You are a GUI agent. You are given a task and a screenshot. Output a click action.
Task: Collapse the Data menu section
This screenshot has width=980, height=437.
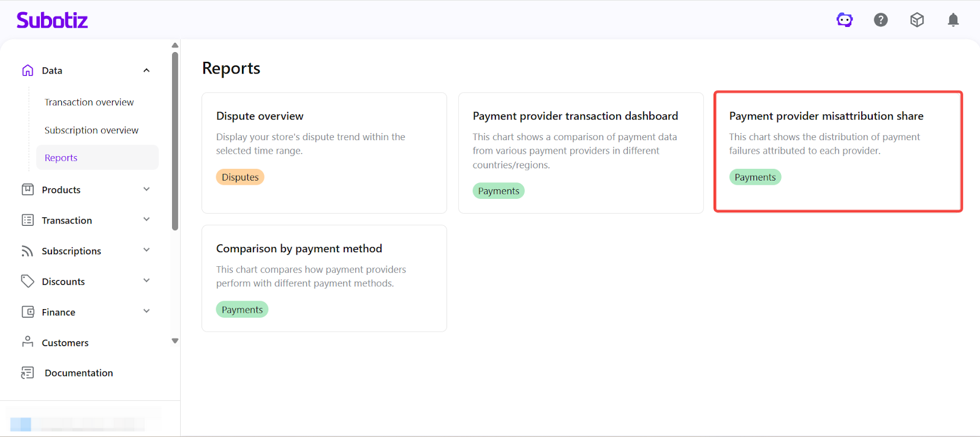146,70
